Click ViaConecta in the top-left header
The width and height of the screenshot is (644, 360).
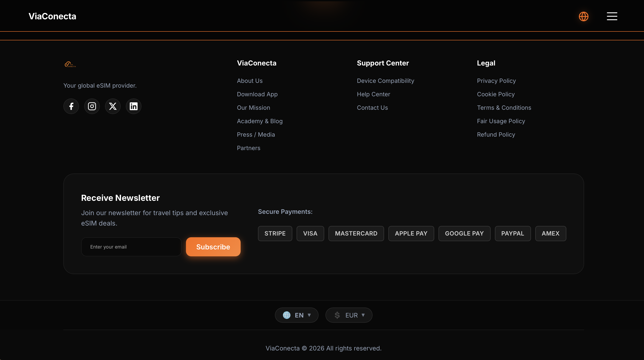tap(52, 16)
